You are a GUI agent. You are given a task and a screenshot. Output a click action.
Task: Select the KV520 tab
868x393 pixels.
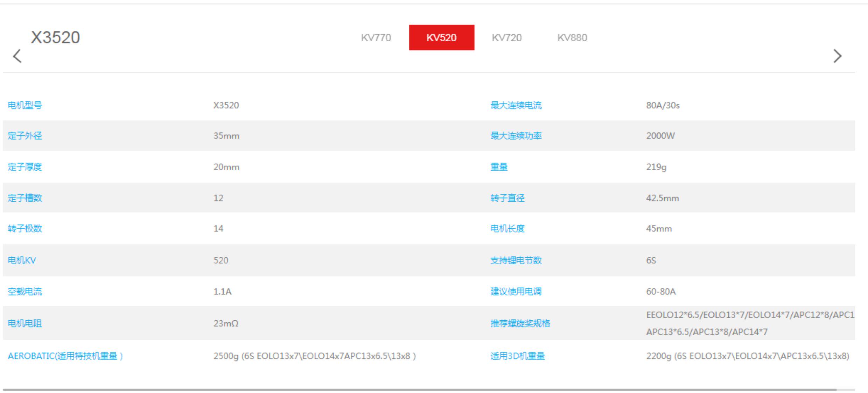[x=442, y=37]
